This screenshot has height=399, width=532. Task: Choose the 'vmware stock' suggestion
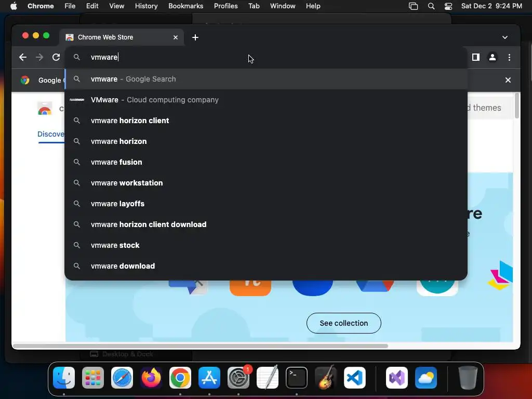(266, 245)
